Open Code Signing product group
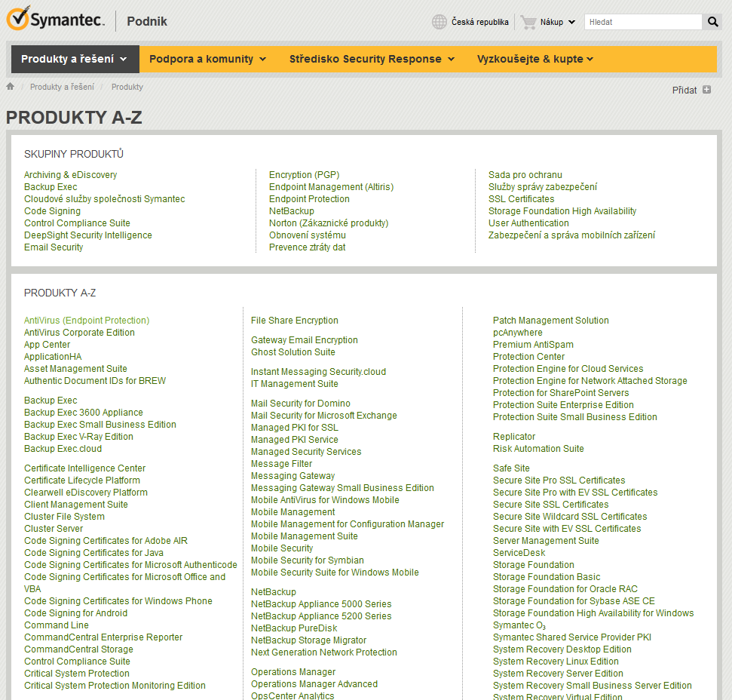The width and height of the screenshot is (732, 700). coord(52,211)
